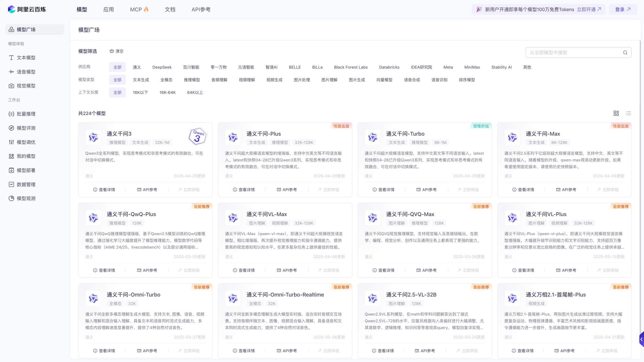644x362 pixels.
Task: Open the 文档 top navigation tab
Action: click(170, 10)
